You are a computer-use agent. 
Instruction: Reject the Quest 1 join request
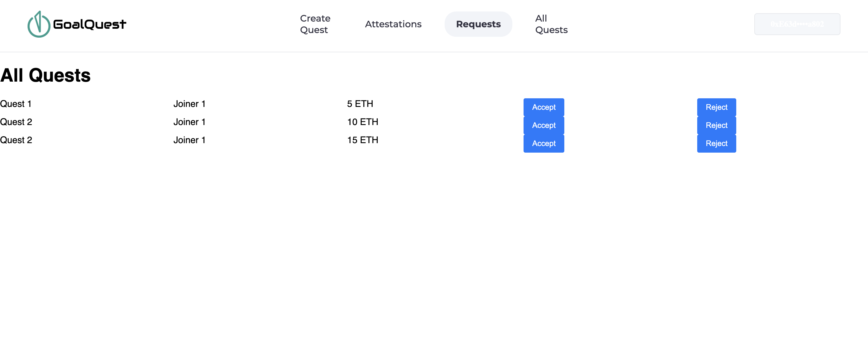click(x=716, y=107)
